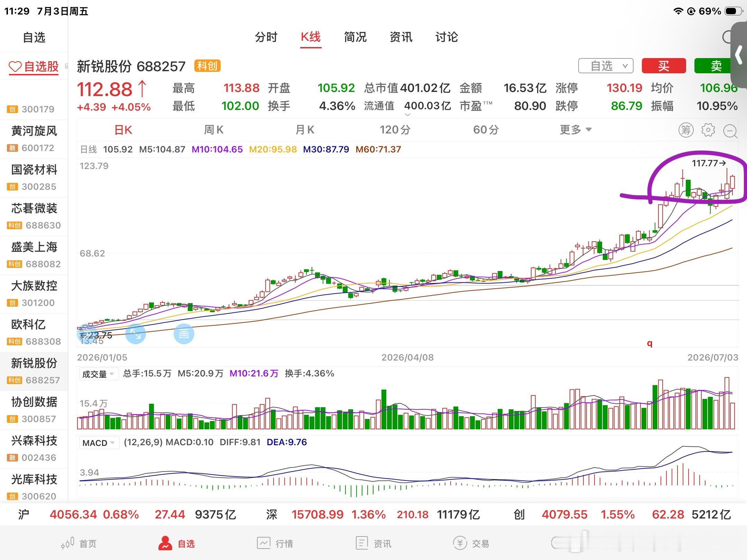Image resolution: width=747 pixels, height=560 pixels.
Task: Open the MACD indicator dropdown
Action: coord(99,443)
